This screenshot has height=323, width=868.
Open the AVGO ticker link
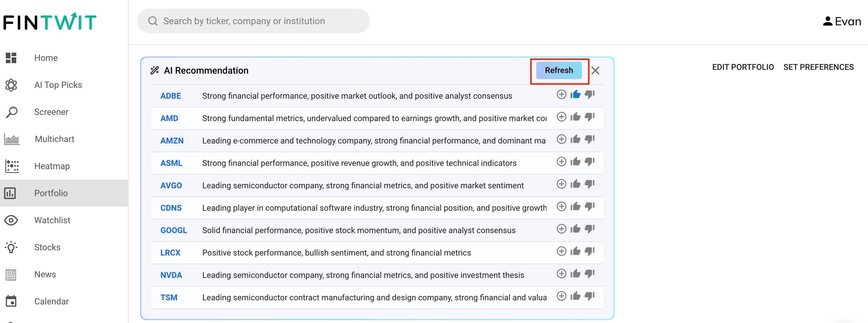click(171, 185)
